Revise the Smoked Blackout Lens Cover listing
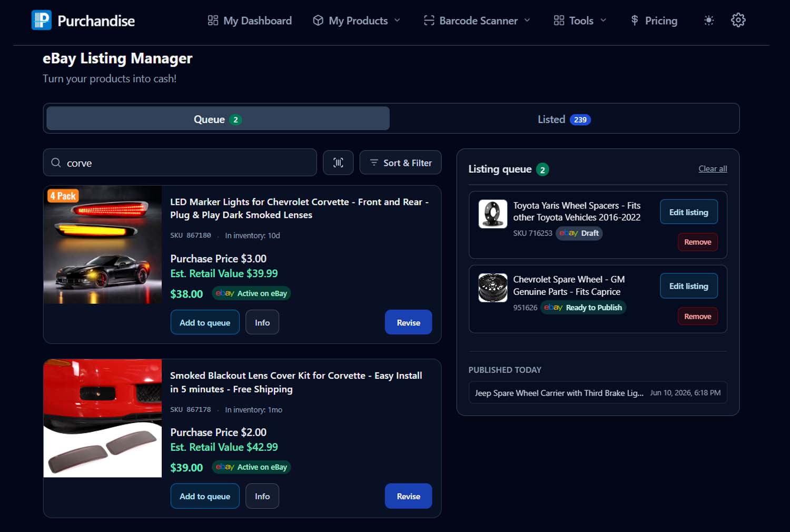The image size is (790, 532). pos(408,496)
